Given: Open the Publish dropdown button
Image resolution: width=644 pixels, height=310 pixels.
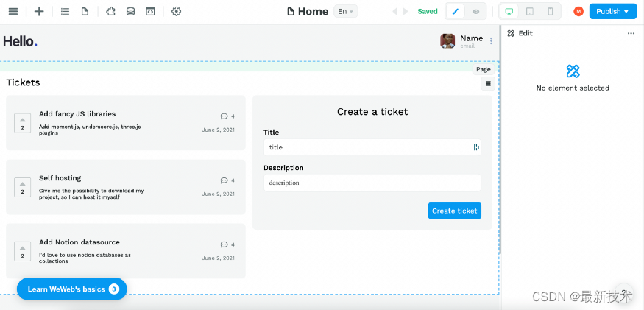Looking at the screenshot, I should 613,11.
